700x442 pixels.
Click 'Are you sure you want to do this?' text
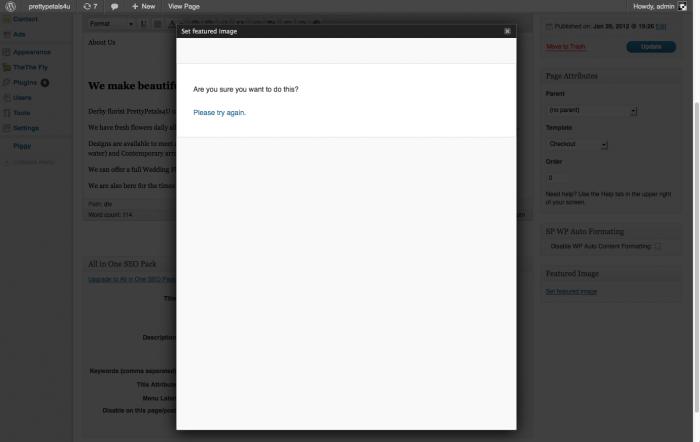click(246, 89)
